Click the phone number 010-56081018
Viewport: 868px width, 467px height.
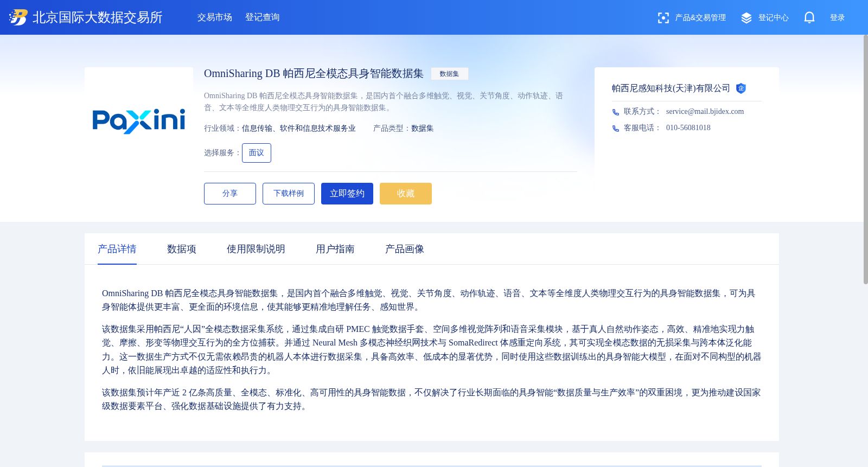click(x=688, y=128)
